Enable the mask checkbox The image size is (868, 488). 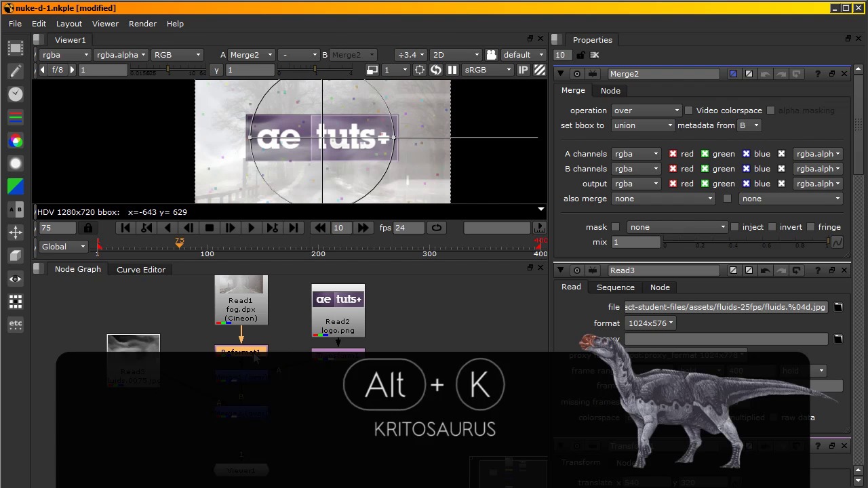[616, 227]
